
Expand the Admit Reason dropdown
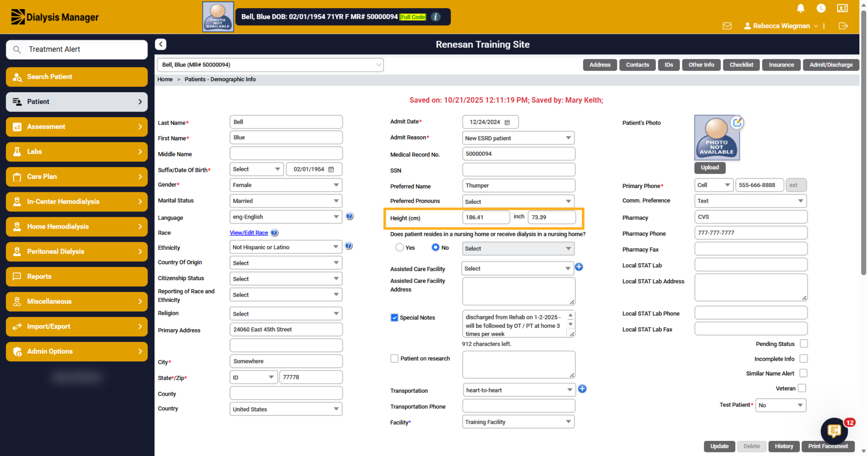(x=518, y=138)
